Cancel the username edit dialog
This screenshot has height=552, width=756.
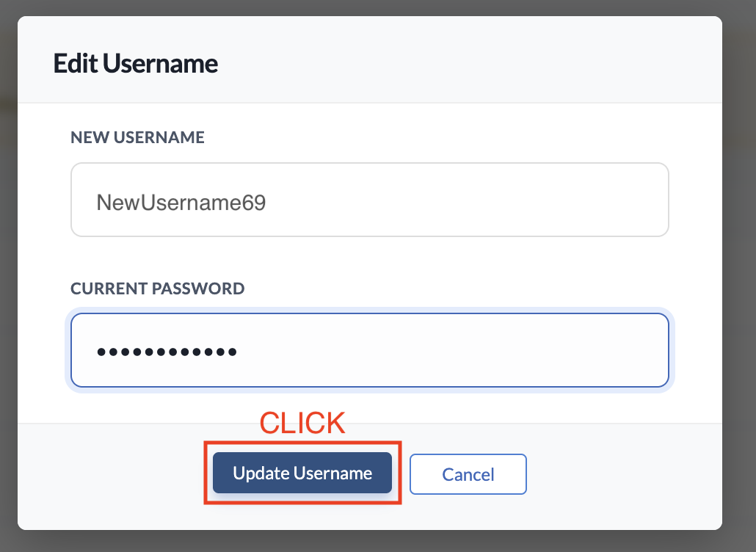(468, 474)
